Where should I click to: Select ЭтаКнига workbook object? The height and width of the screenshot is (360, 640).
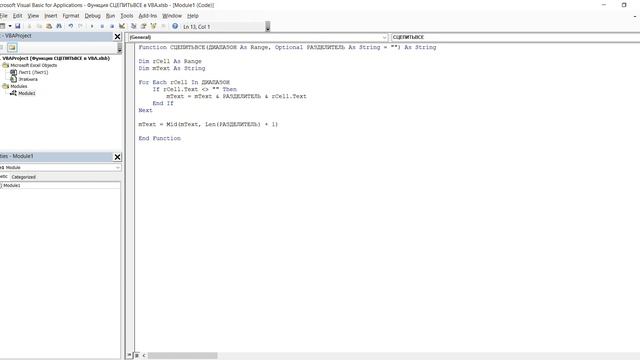click(28, 79)
